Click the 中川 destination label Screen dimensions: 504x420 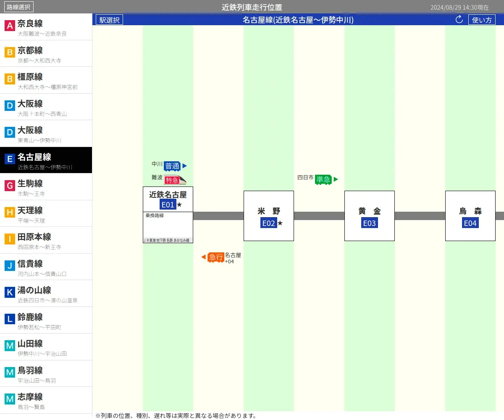tap(157, 164)
